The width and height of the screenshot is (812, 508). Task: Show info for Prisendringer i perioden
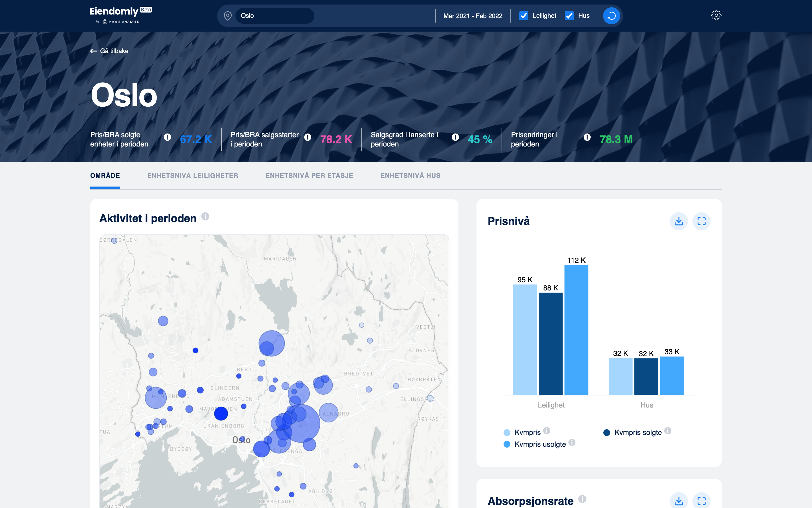[x=587, y=137]
